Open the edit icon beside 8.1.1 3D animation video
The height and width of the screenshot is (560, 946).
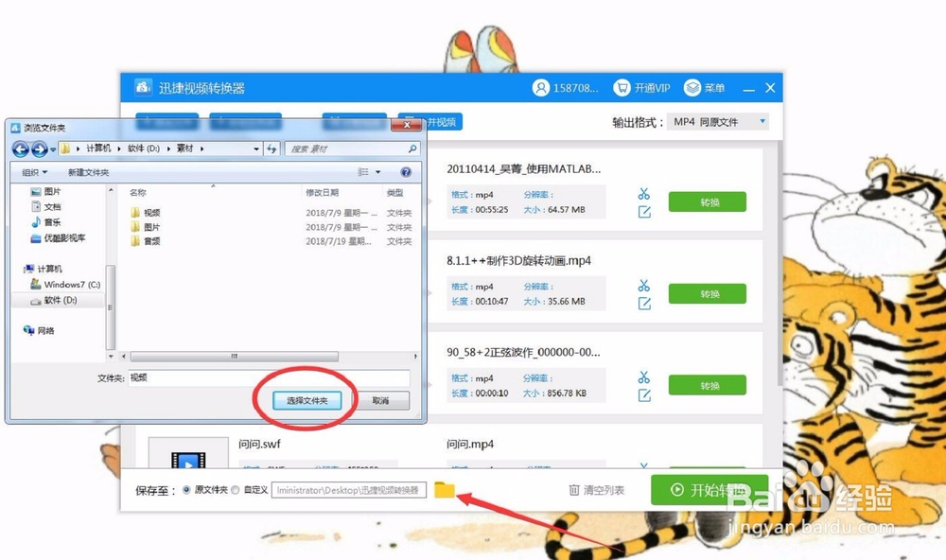(x=644, y=303)
